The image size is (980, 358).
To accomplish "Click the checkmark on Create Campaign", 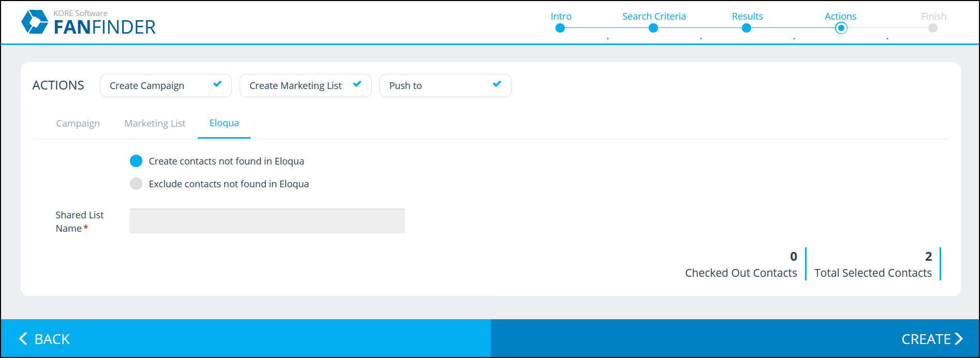I will pos(217,84).
